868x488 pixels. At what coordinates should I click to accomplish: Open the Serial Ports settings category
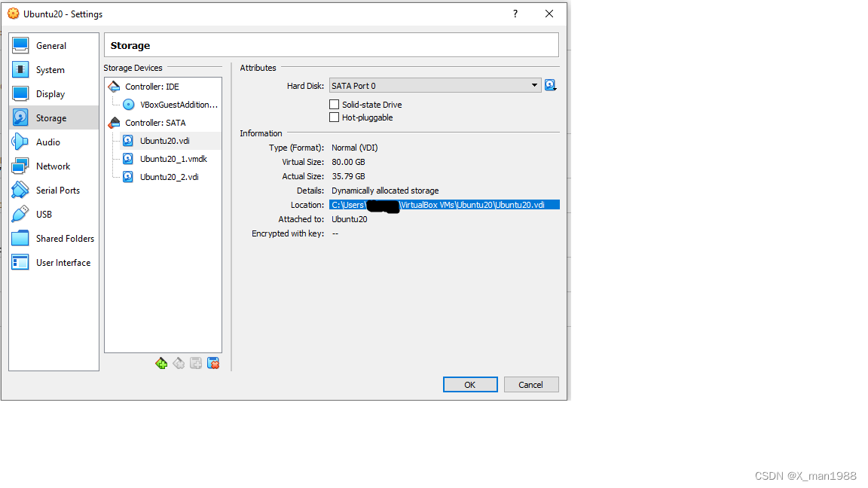pyautogui.click(x=53, y=191)
